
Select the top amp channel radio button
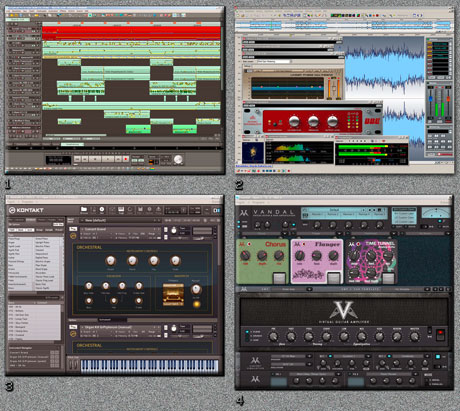pos(247,332)
